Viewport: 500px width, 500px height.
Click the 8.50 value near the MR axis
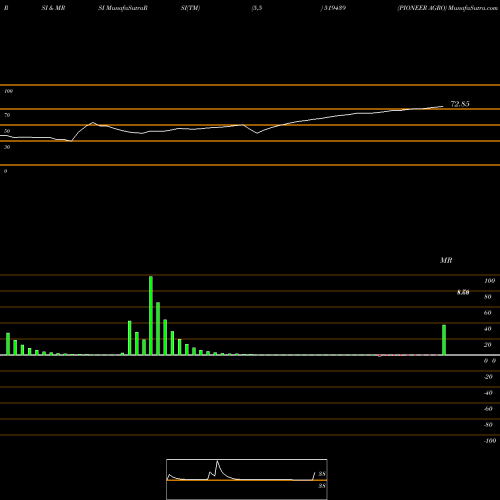tap(463, 292)
